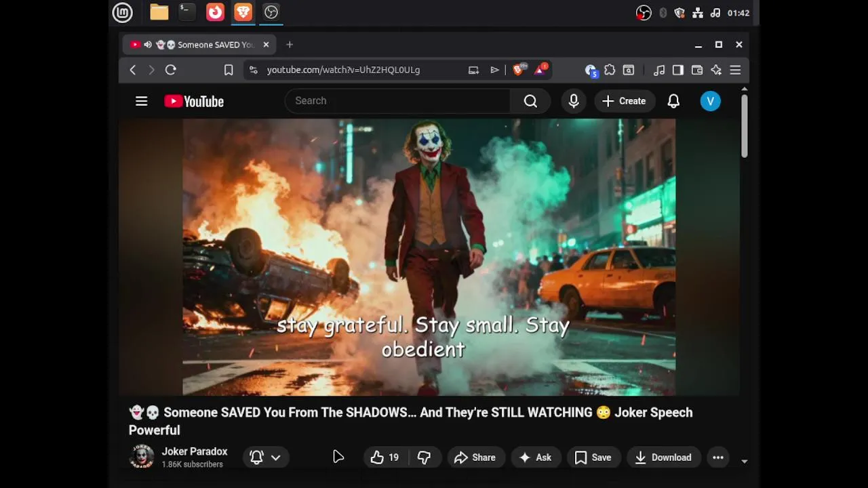Reload the current page
The height and width of the screenshot is (488, 868).
pyautogui.click(x=171, y=70)
